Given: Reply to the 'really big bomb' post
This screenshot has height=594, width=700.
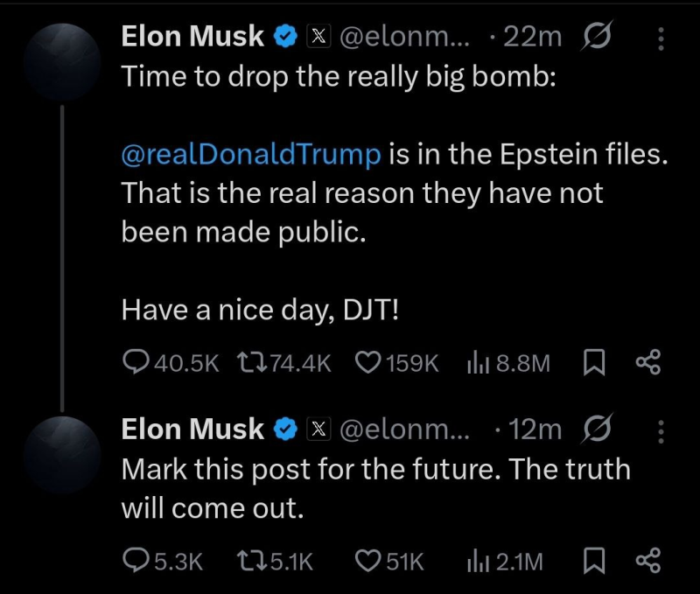Looking at the screenshot, I should coord(136,363).
